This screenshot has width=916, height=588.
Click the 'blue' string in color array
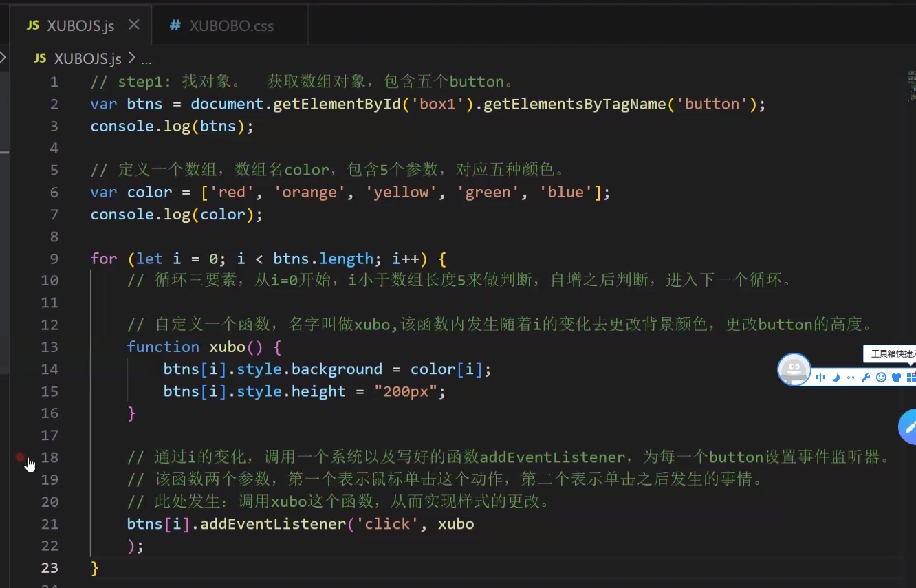(x=566, y=193)
